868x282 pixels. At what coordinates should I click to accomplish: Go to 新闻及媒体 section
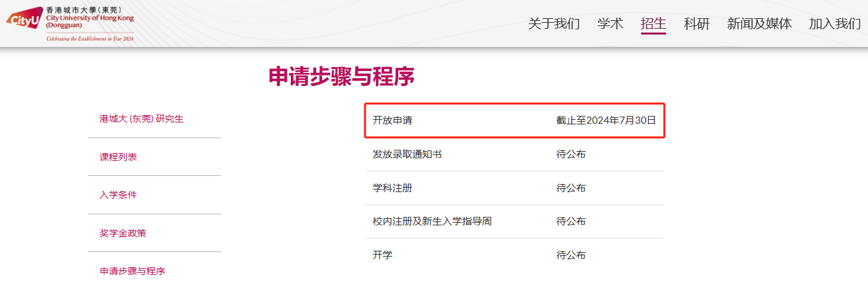click(759, 24)
